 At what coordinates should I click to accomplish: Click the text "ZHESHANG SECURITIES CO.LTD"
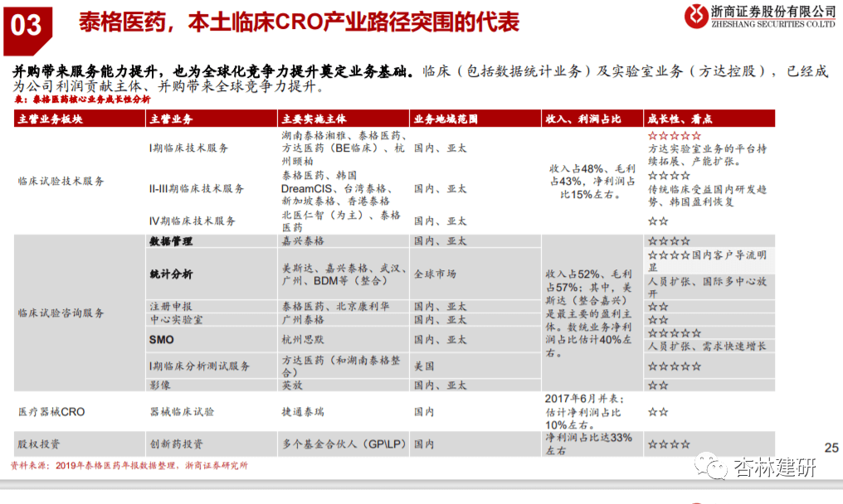[x=773, y=24]
